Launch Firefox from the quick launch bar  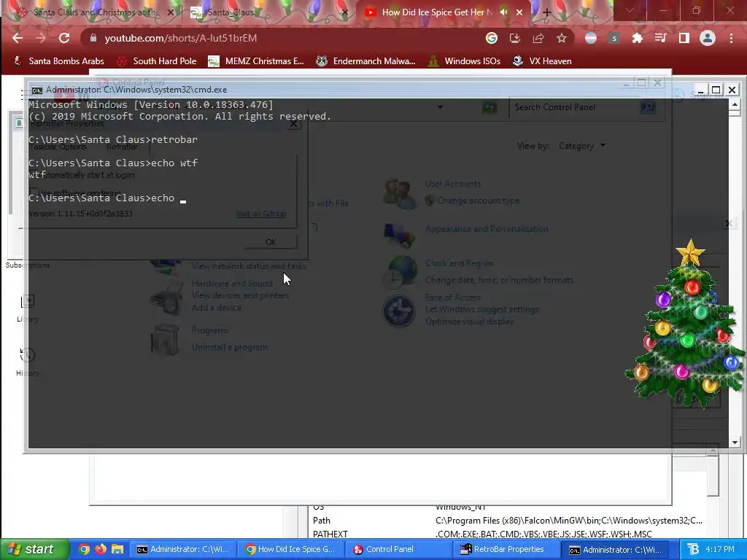click(101, 550)
